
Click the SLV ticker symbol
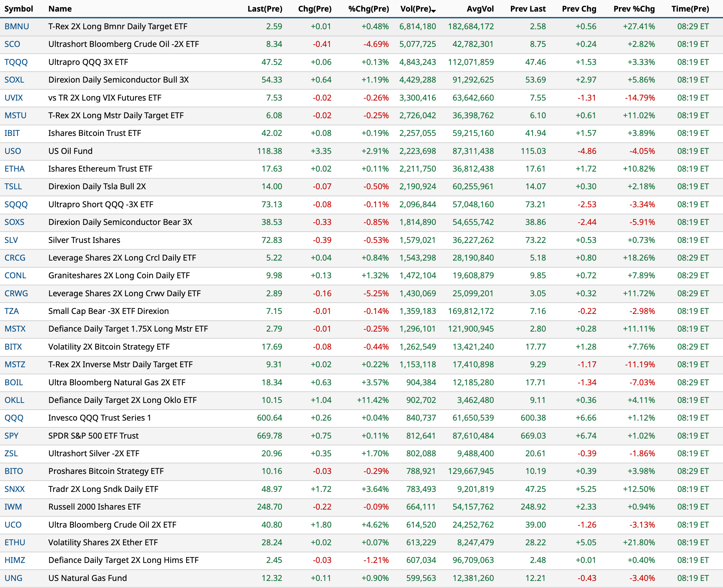(11, 240)
